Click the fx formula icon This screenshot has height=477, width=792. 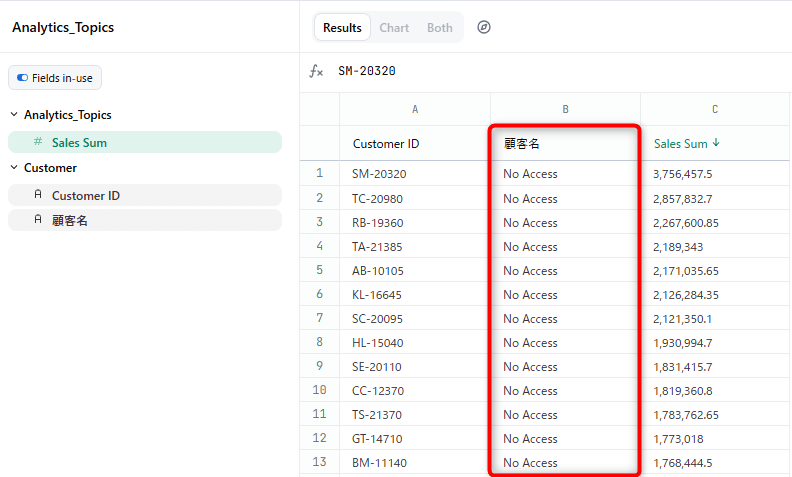click(316, 71)
